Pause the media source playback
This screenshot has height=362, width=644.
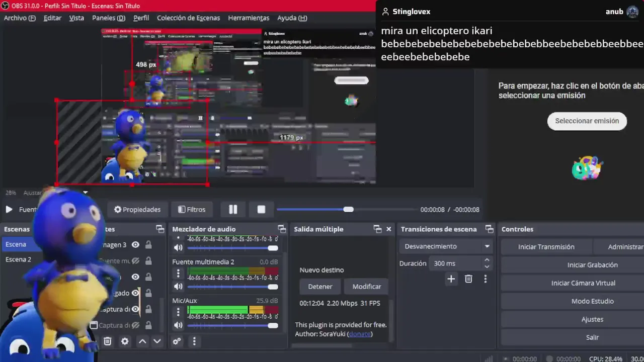[x=233, y=210]
